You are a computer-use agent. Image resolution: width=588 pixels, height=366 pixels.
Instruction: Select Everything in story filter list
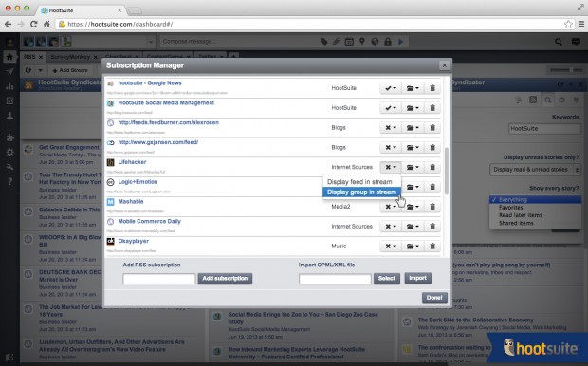(x=535, y=199)
